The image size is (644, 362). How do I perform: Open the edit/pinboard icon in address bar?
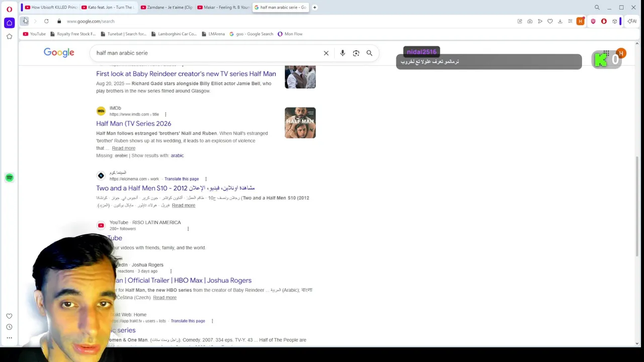click(x=520, y=21)
